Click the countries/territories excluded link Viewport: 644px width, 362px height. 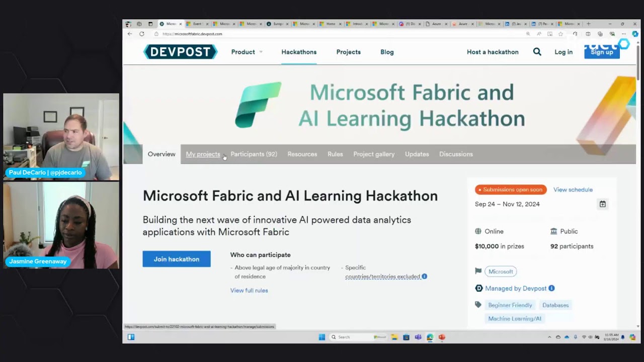(x=382, y=277)
